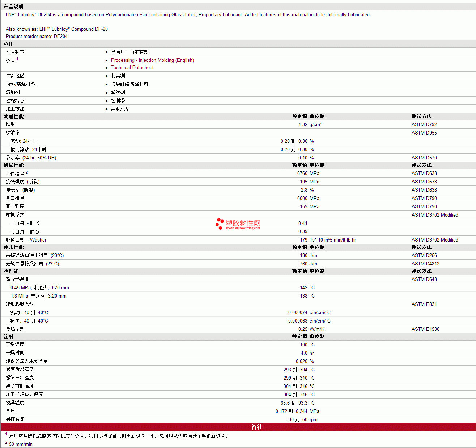The image size is (476, 448).
Task: Select the 179 wear factor value
Action: (304, 240)
